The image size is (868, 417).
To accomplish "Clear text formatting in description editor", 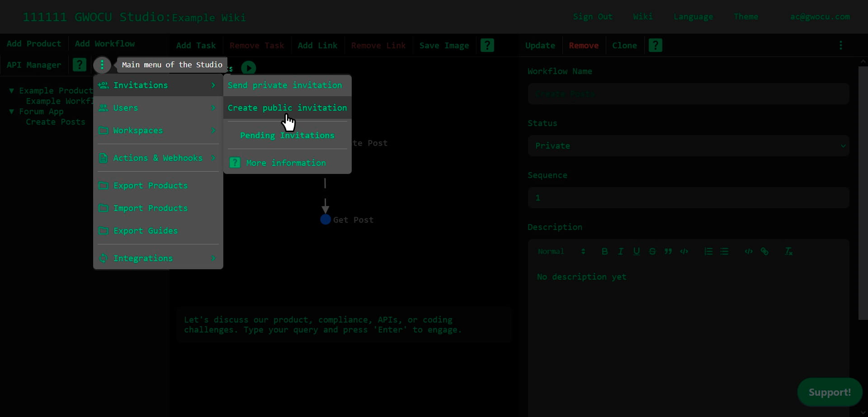I will click(788, 251).
